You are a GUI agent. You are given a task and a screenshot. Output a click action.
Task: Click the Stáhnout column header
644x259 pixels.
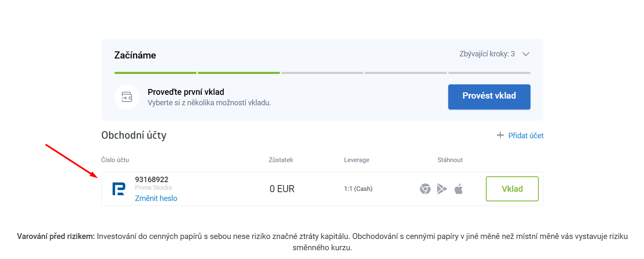point(450,160)
